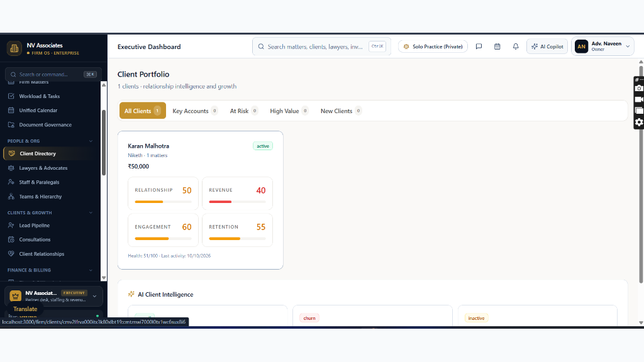
Task: Click the video record icon on overlay toolbar
Action: point(639,99)
